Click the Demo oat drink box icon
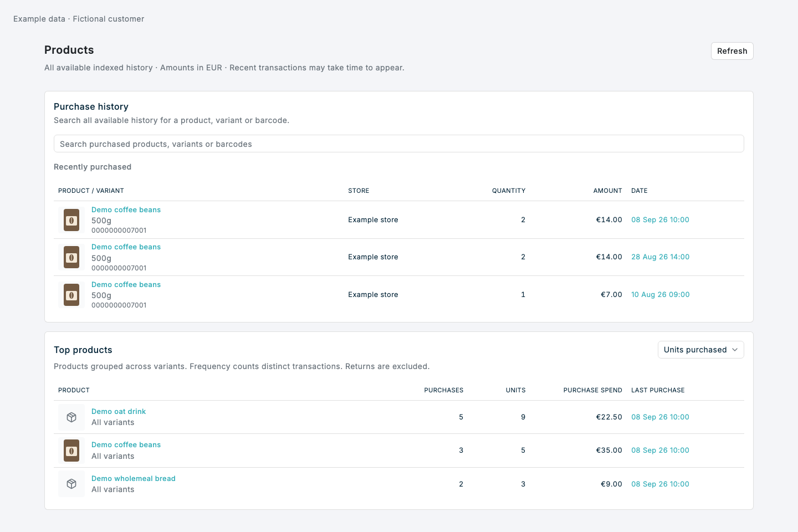 (x=71, y=417)
